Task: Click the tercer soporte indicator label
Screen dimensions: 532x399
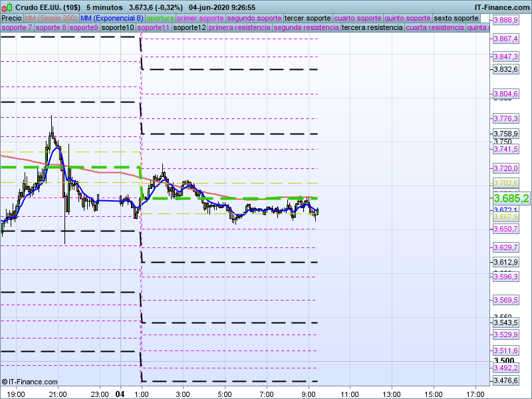Action: tap(307, 18)
